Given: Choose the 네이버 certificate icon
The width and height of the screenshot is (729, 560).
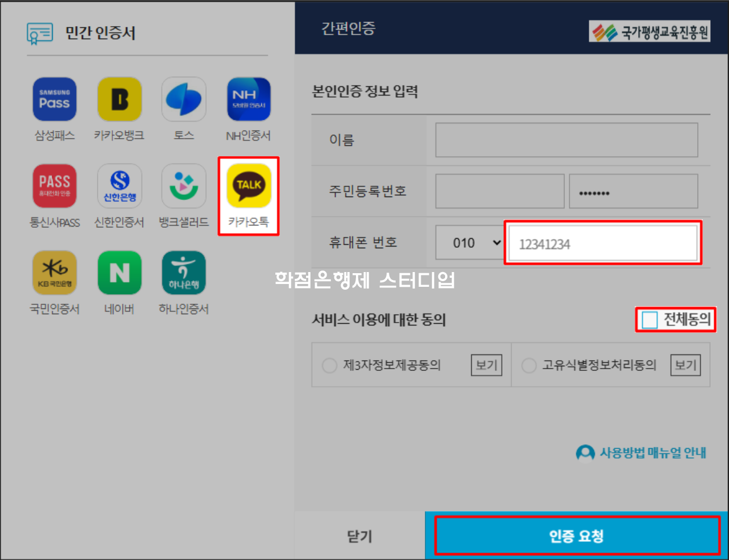Looking at the screenshot, I should tap(119, 273).
